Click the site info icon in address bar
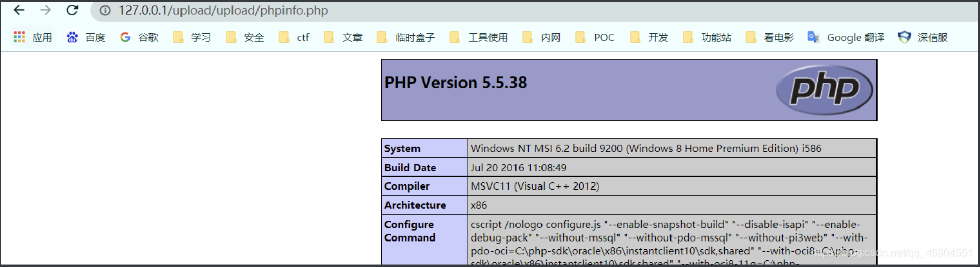 (105, 11)
